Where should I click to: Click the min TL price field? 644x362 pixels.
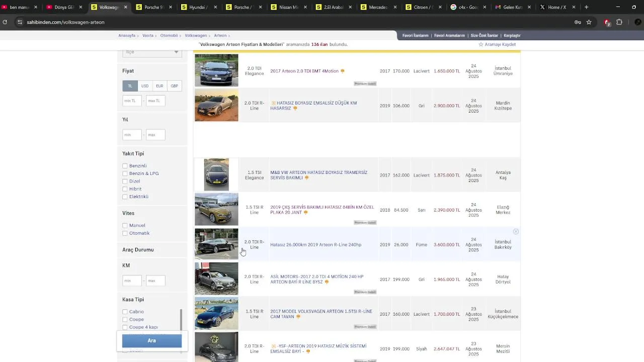(132, 101)
